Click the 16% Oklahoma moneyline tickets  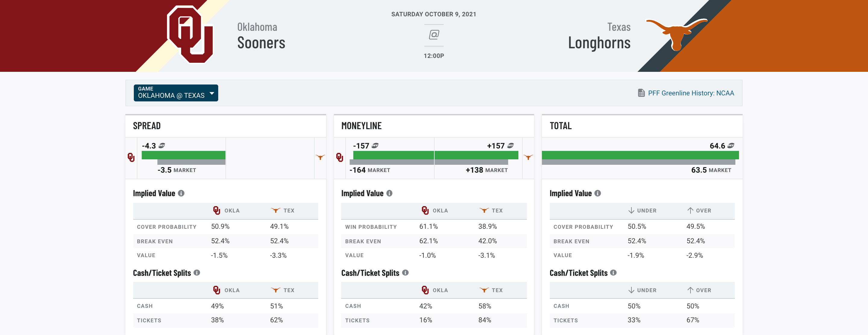point(426,320)
